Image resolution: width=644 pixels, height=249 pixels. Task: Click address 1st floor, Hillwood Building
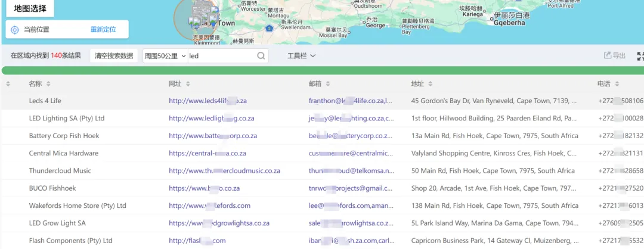(494, 119)
